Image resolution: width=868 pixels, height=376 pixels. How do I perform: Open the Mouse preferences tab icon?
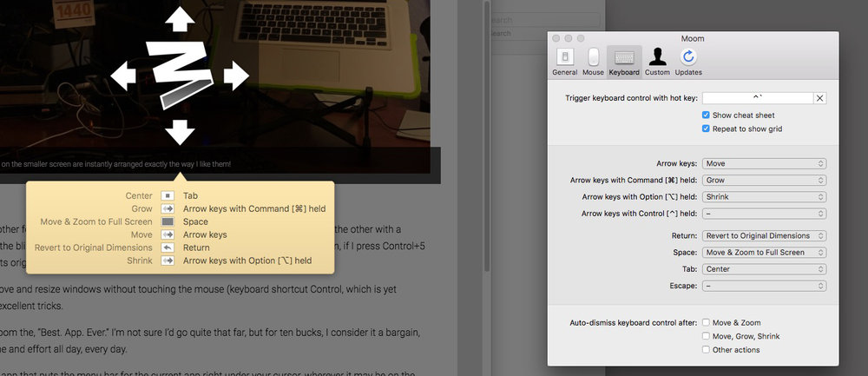point(593,56)
